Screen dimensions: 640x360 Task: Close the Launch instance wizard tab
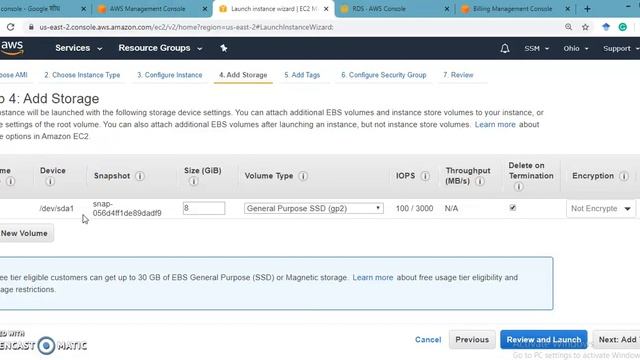point(326,9)
